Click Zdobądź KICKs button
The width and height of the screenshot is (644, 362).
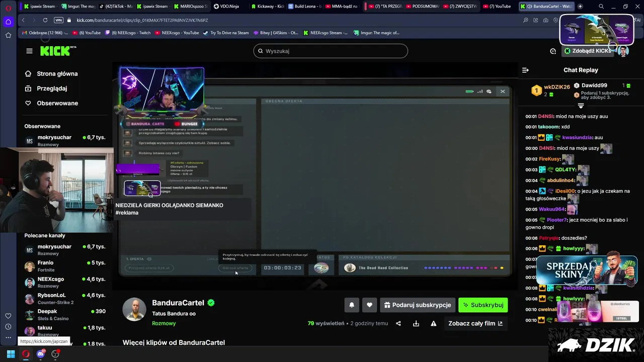[588, 51]
